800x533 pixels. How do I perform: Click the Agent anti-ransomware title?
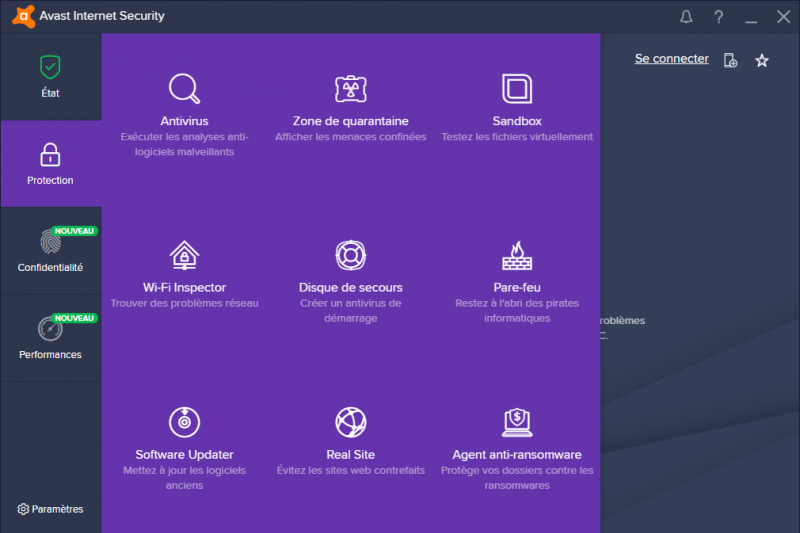[517, 454]
